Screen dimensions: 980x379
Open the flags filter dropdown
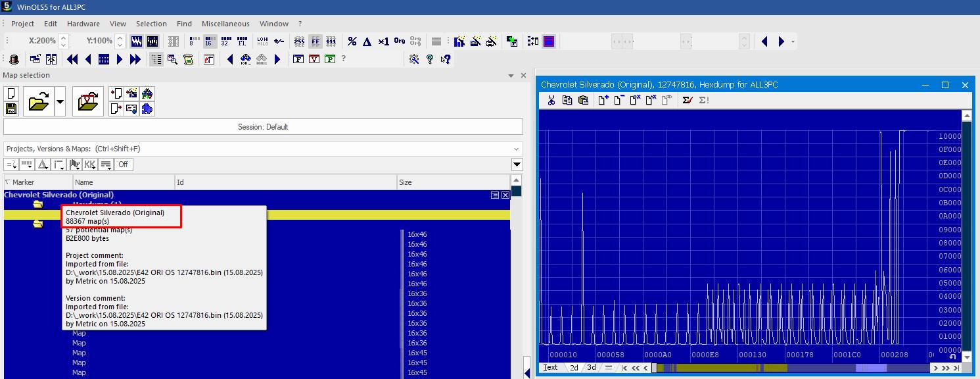click(x=74, y=164)
